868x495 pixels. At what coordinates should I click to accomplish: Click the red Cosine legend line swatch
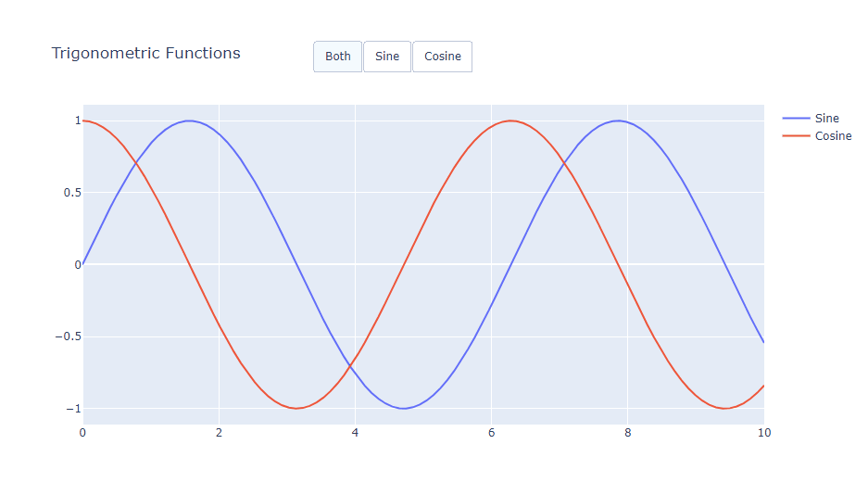point(796,136)
